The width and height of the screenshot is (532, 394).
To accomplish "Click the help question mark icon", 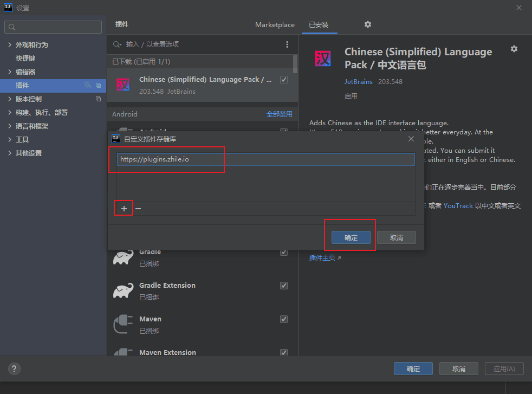I will (14, 369).
